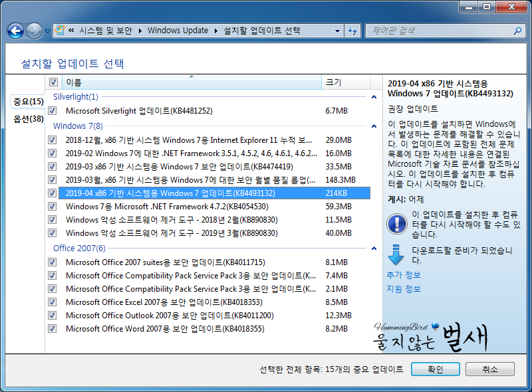Image resolution: width=532 pixels, height=392 pixels.
Task: Select Microsoft Silverlight 업데이트(KB4481252) row
Action: coord(214,110)
